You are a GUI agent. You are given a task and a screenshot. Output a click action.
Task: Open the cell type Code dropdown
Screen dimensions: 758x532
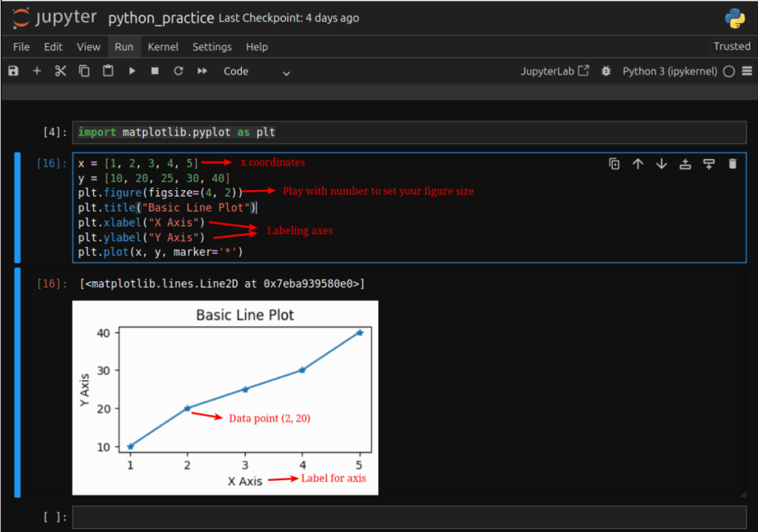256,71
